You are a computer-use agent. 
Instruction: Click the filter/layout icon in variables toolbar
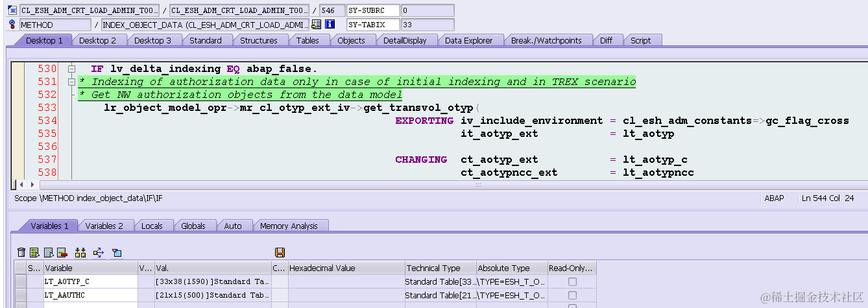coord(117,252)
